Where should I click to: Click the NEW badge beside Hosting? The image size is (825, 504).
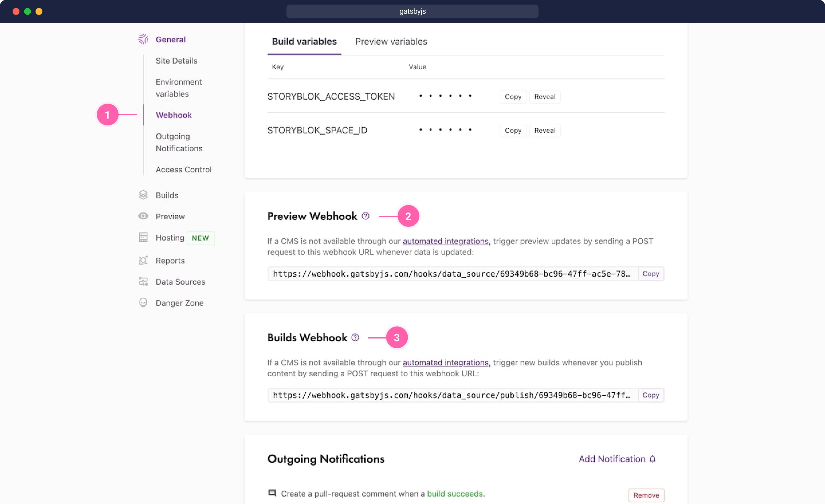[200, 238]
